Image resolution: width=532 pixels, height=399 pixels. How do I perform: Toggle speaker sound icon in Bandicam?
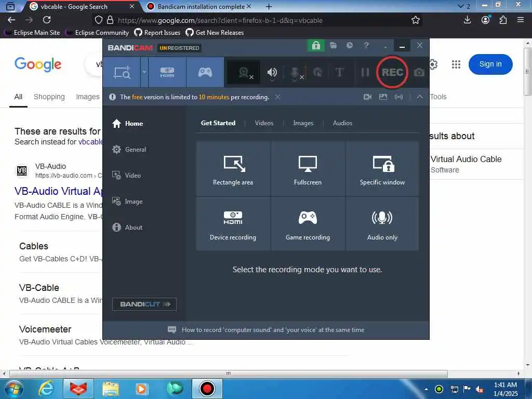[x=272, y=72]
